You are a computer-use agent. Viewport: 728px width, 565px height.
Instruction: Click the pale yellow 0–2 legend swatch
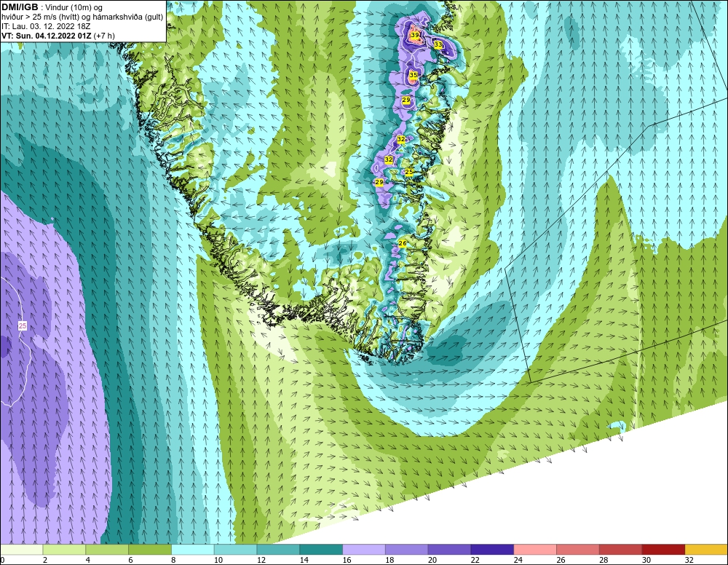(x=21, y=550)
